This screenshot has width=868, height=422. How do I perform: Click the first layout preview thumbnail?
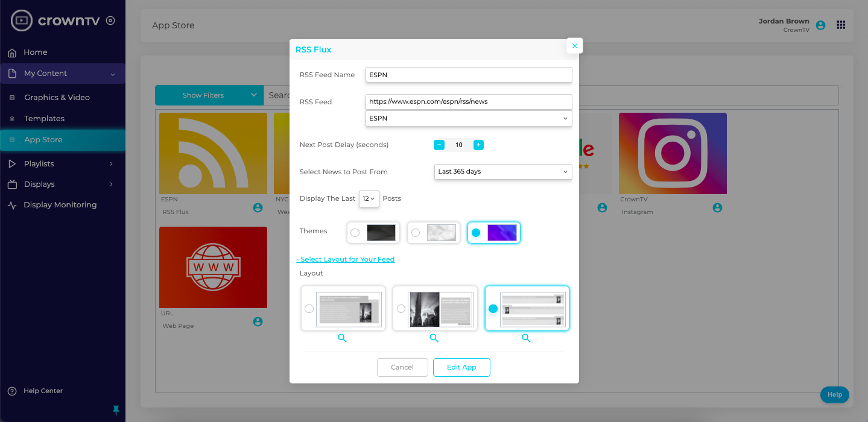tap(349, 309)
